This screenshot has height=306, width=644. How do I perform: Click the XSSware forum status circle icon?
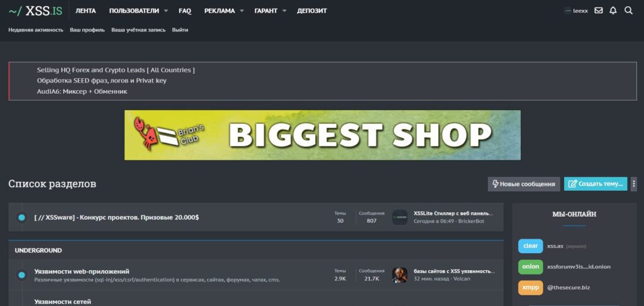tap(22, 217)
